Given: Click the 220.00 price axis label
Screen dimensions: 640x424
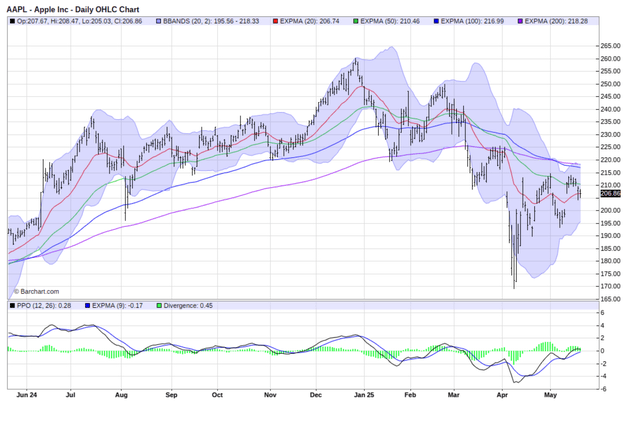Looking at the screenshot, I should click(x=611, y=160).
